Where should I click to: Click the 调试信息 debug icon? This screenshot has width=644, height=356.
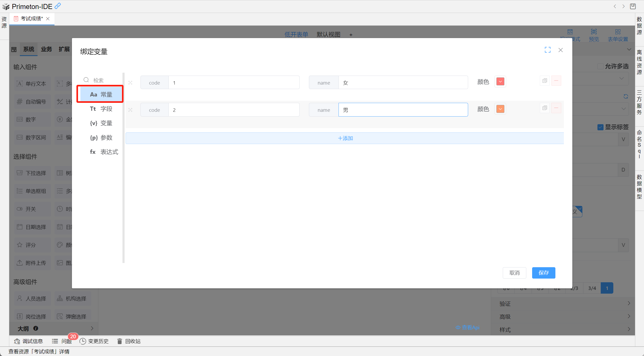tap(17, 341)
